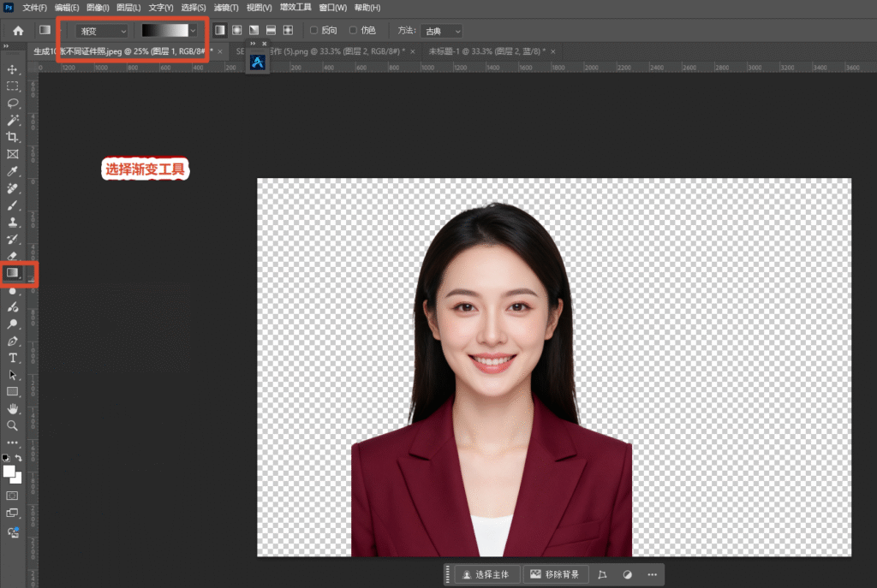Image resolution: width=877 pixels, height=588 pixels.
Task: Close the 未标题-1 document tab
Action: (x=553, y=51)
